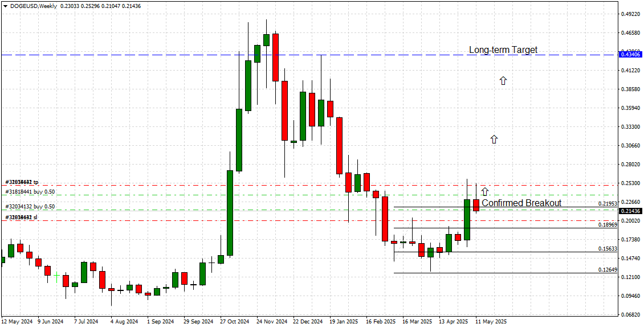This screenshot has height=328, width=644.
Task: Click 0.33300 on the price scale
Action: click(631, 127)
